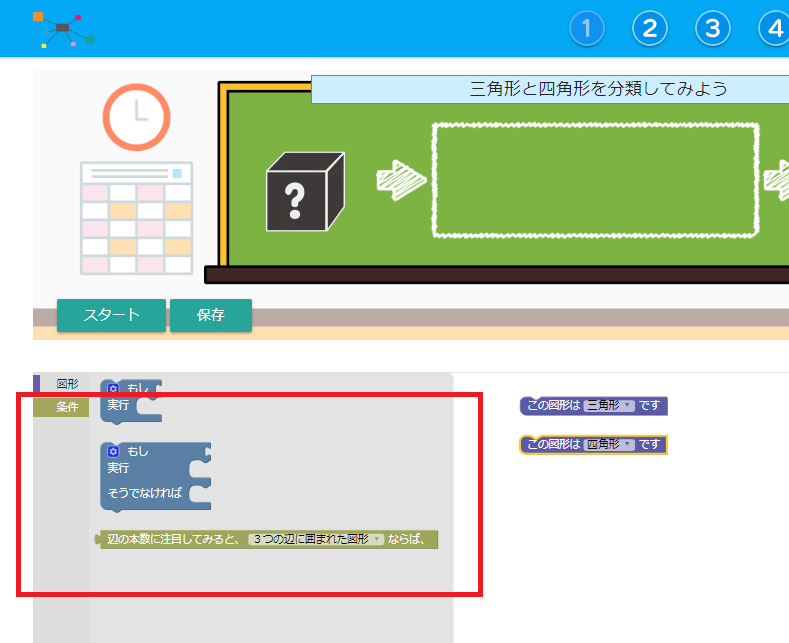This screenshot has width=789, height=643.
Task: Click the black question mark box
Action: (x=305, y=192)
